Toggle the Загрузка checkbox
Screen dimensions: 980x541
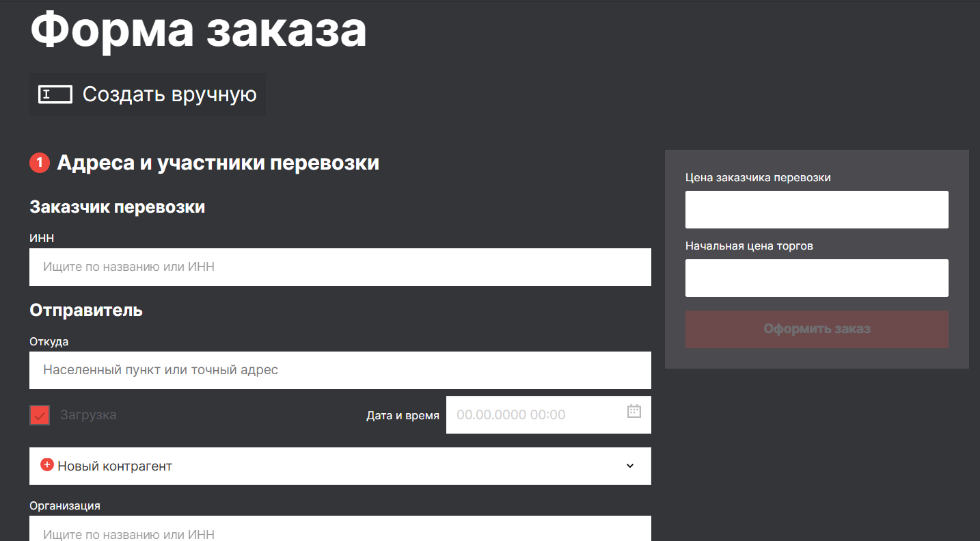pyautogui.click(x=40, y=415)
